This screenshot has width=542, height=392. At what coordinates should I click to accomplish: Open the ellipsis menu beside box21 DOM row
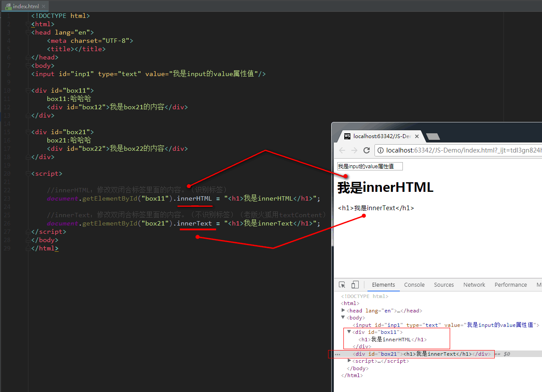tap(337, 354)
